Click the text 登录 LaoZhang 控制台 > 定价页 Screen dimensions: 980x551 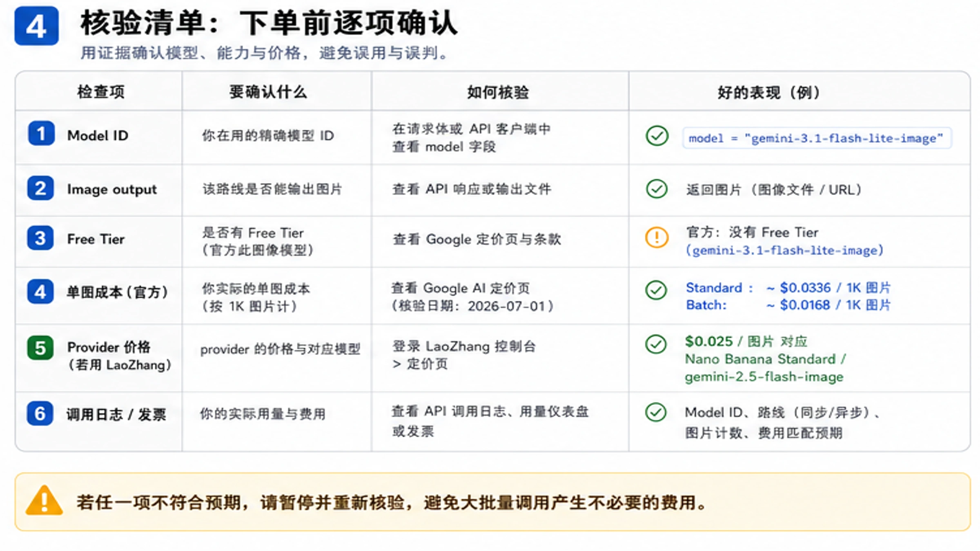click(x=464, y=355)
